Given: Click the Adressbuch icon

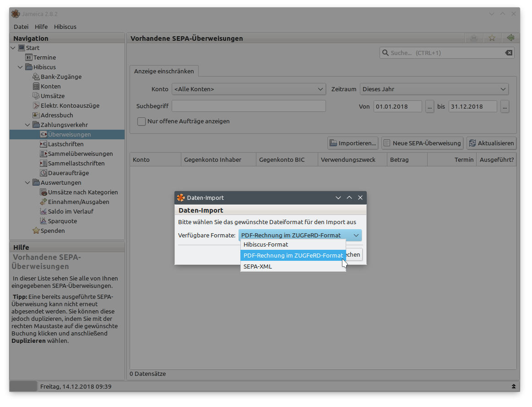Looking at the screenshot, I should pyautogui.click(x=36, y=115).
